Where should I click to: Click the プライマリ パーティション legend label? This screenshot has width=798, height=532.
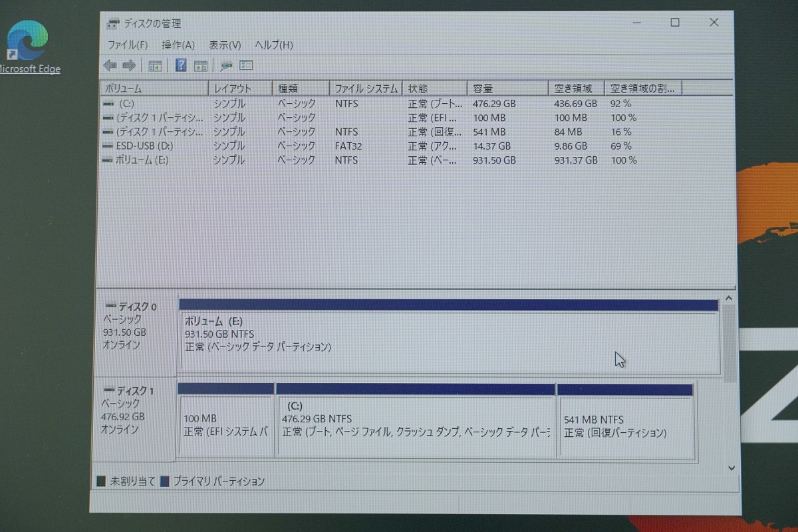point(219,481)
